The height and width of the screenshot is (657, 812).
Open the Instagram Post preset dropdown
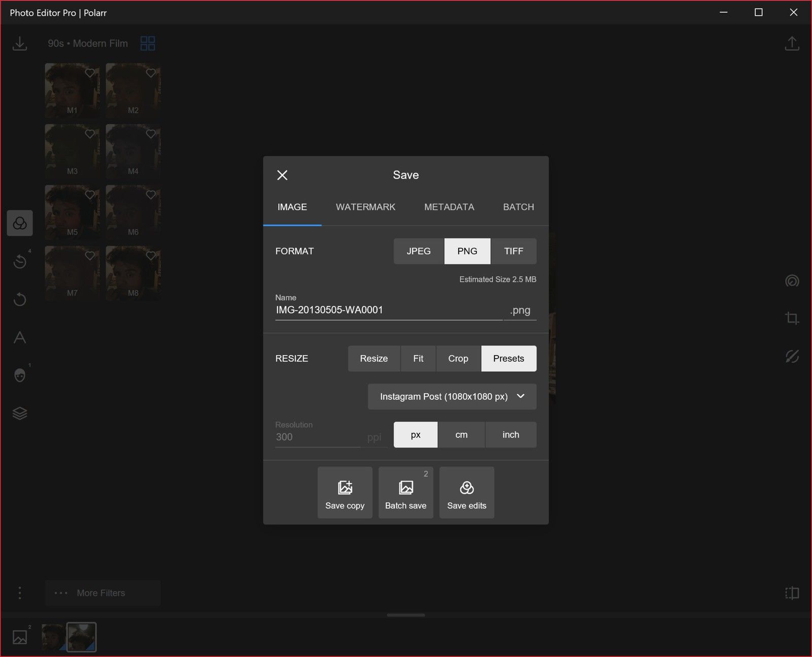(x=452, y=396)
